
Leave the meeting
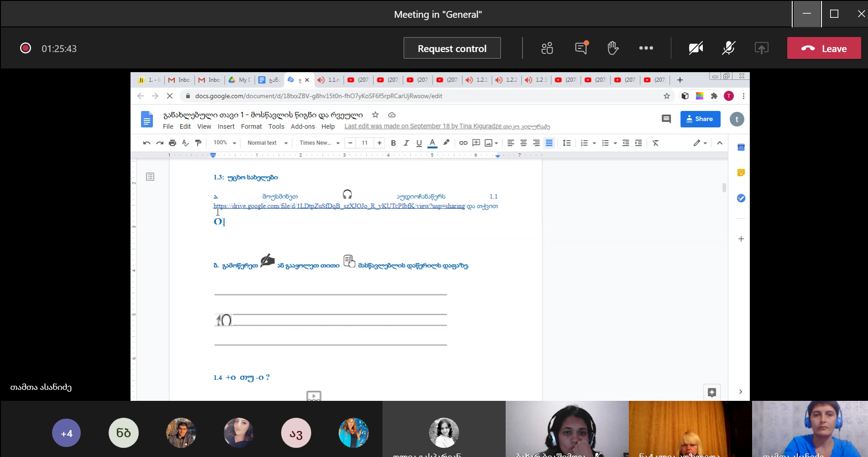coord(824,48)
